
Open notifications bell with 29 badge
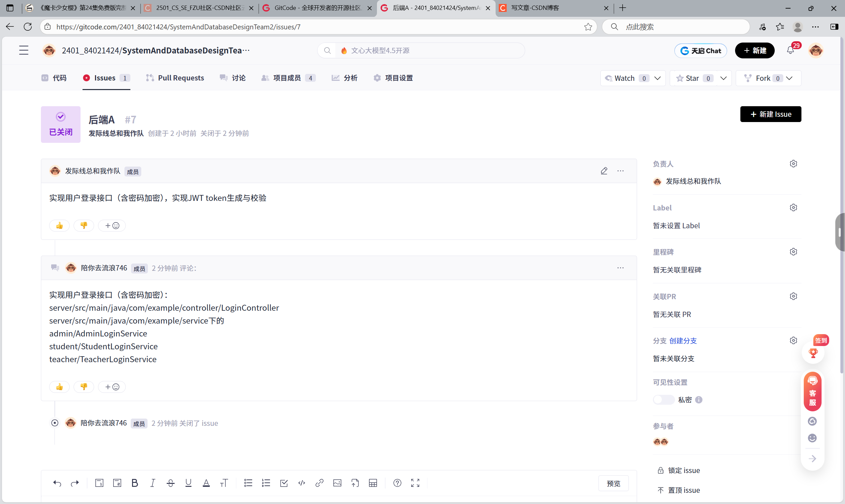790,50
